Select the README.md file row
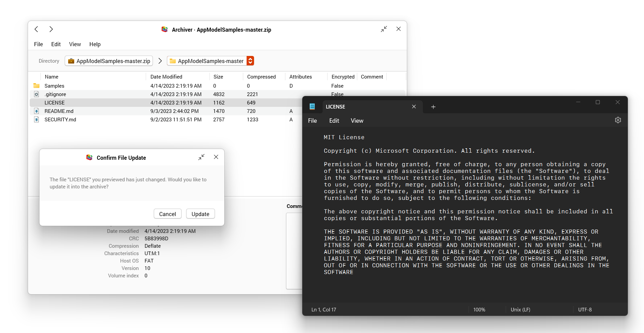 [x=166, y=111]
